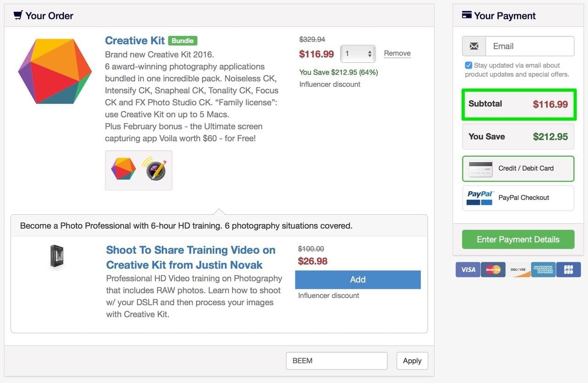Click the envelope icon next to Email field
The height and width of the screenshot is (383, 588).
point(474,46)
